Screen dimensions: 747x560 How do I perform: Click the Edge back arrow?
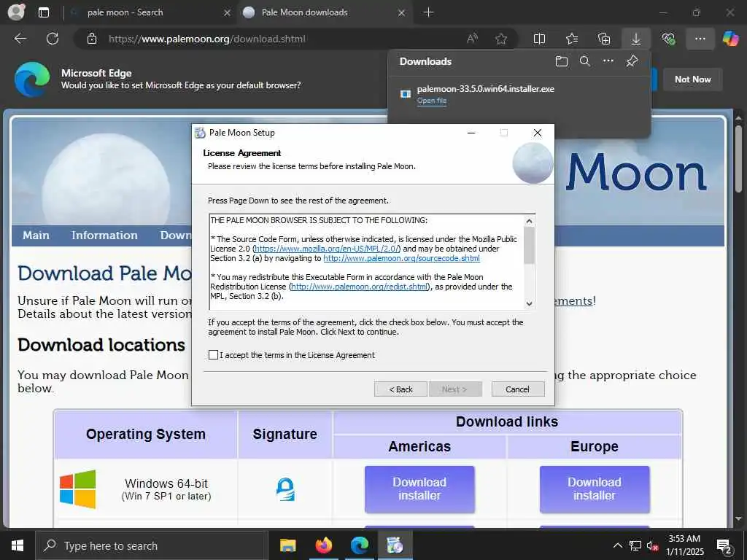[20, 39]
